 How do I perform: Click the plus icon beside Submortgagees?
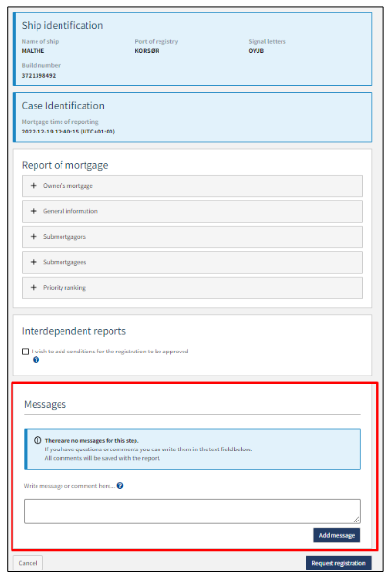(x=34, y=262)
